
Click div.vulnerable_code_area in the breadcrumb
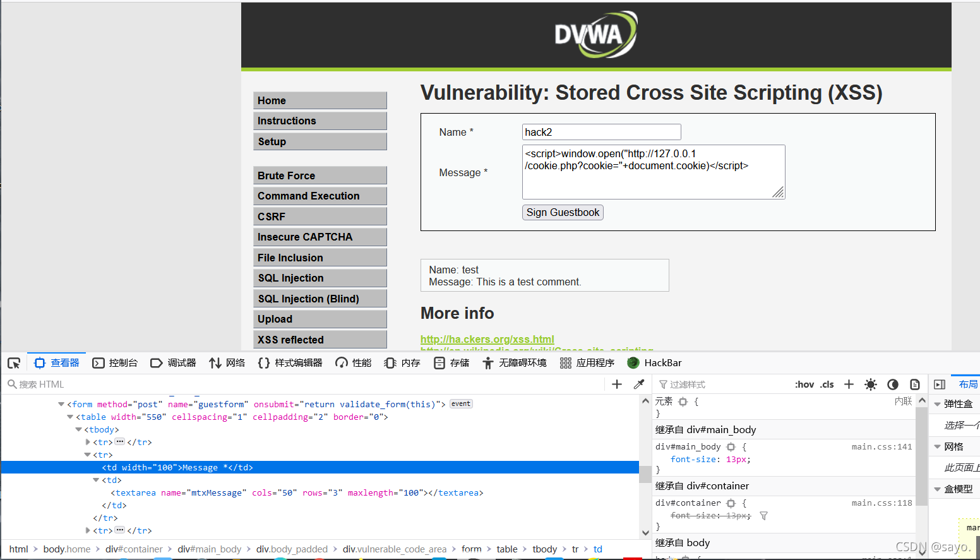pos(395,549)
